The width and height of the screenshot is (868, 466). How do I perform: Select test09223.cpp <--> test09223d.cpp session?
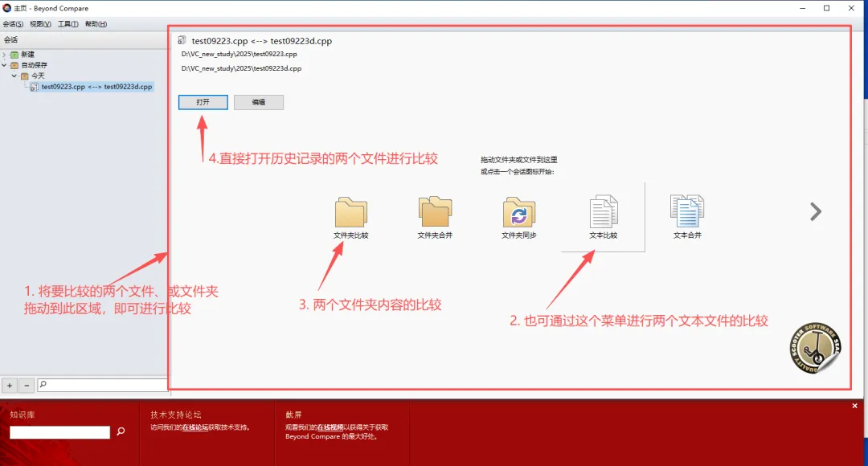[92, 87]
